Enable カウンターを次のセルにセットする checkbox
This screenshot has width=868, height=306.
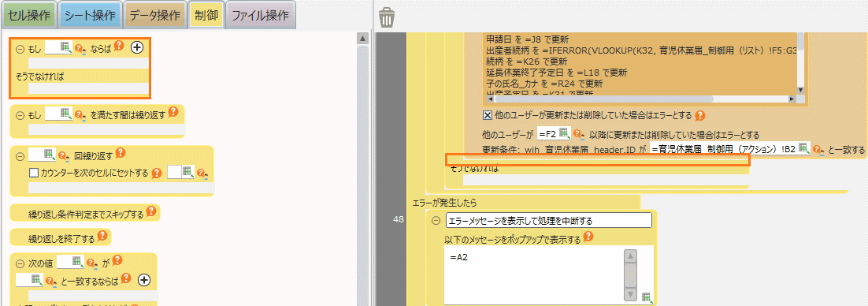click(33, 173)
